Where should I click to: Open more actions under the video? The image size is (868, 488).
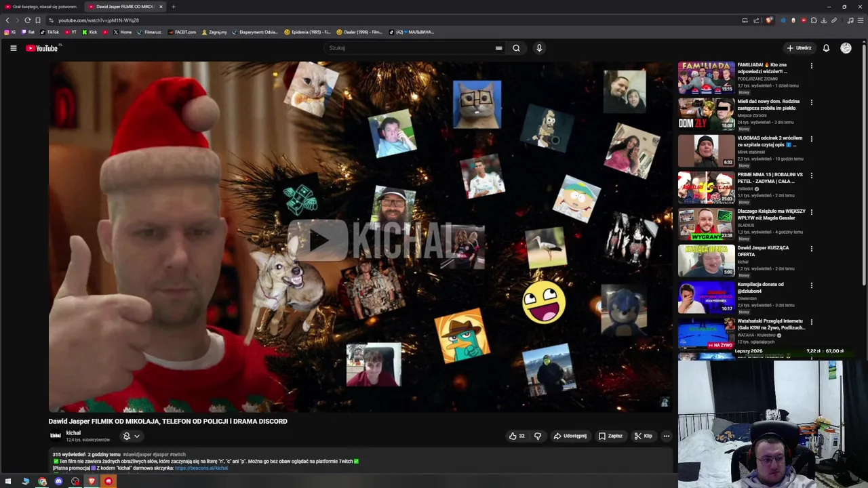[x=667, y=436]
